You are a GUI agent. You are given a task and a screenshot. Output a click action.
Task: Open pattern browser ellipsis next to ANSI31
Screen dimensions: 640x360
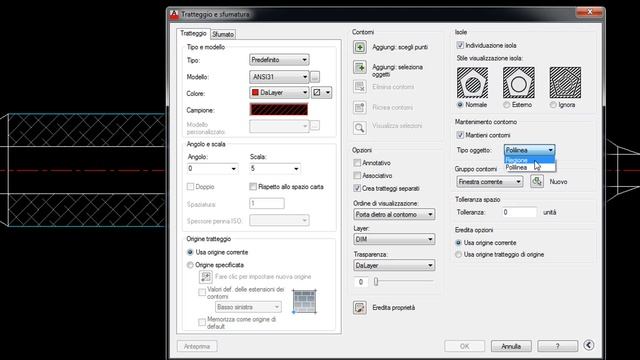point(315,77)
